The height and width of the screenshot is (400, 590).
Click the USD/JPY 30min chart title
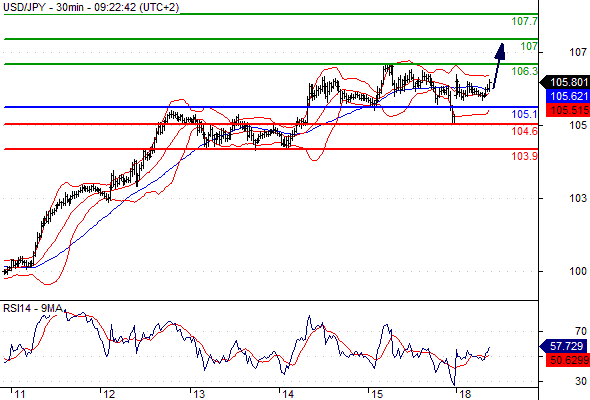[91, 7]
